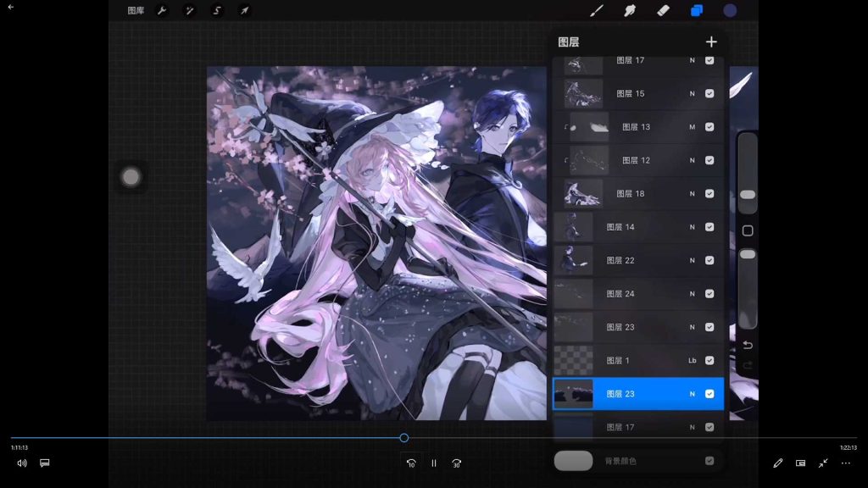
Task: Open the Adjustments magic wand tool
Action: pyautogui.click(x=190, y=11)
